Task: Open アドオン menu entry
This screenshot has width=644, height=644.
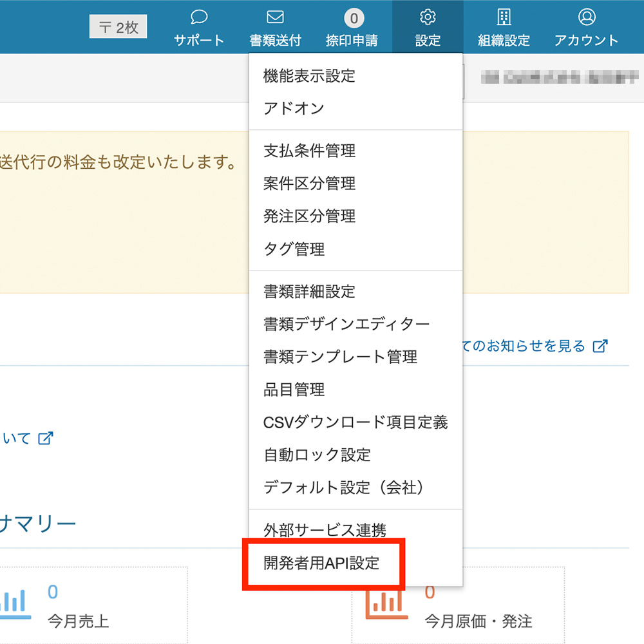Action: tap(294, 108)
